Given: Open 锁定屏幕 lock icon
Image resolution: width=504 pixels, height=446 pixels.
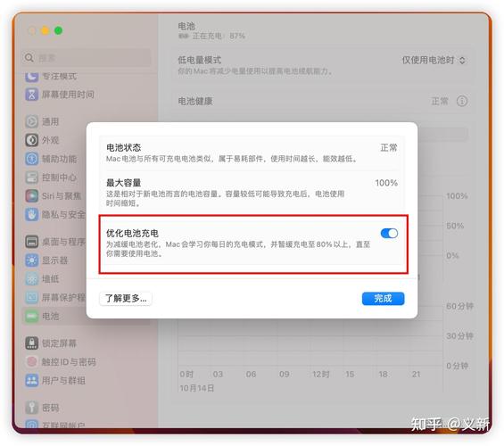Looking at the screenshot, I should [32, 343].
